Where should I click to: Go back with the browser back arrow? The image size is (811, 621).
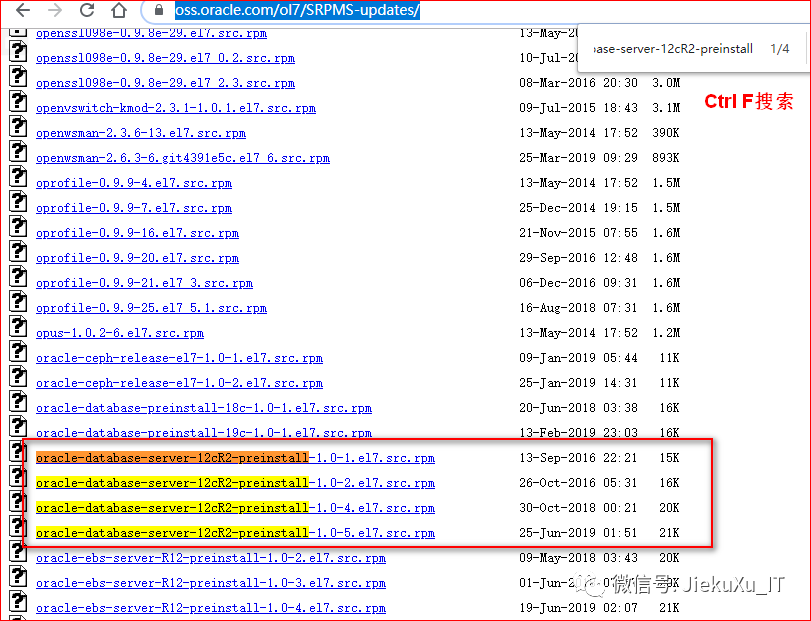[x=23, y=10]
